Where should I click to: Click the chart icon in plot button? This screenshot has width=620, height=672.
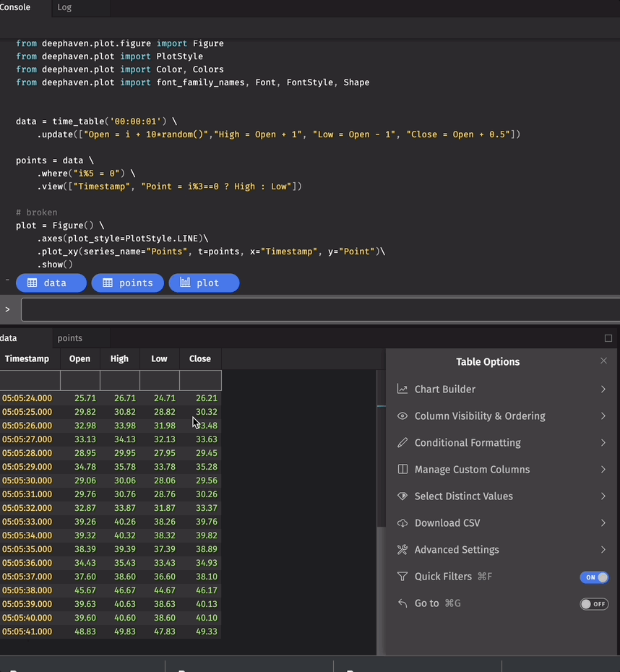(185, 282)
